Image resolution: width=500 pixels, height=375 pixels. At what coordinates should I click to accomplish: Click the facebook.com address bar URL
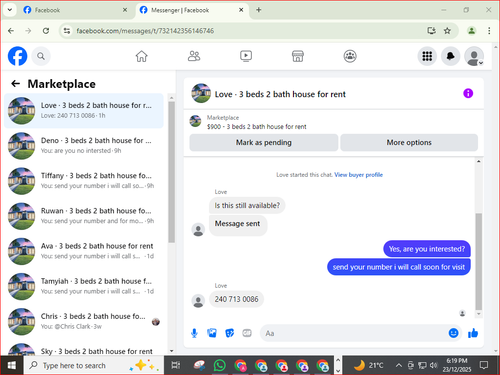click(145, 31)
